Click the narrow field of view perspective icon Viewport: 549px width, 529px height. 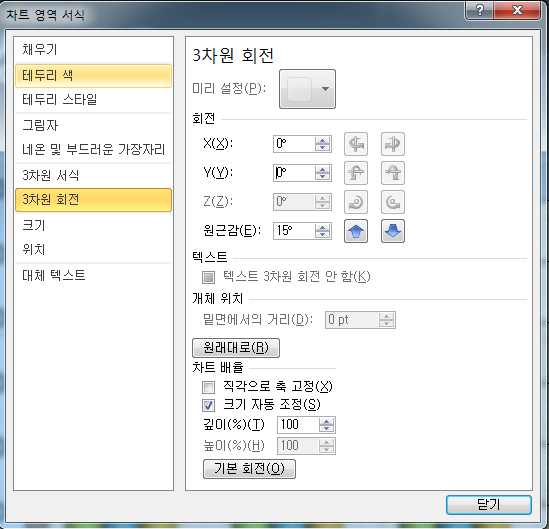point(356,231)
